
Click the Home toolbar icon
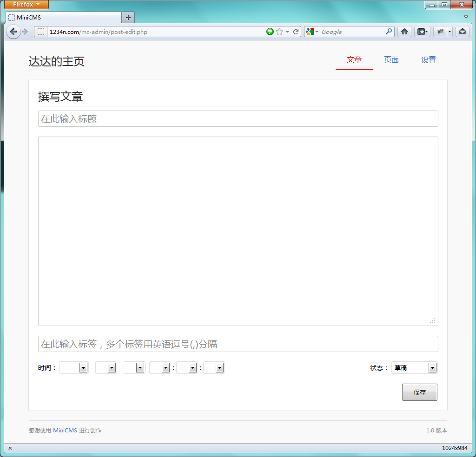tap(404, 32)
